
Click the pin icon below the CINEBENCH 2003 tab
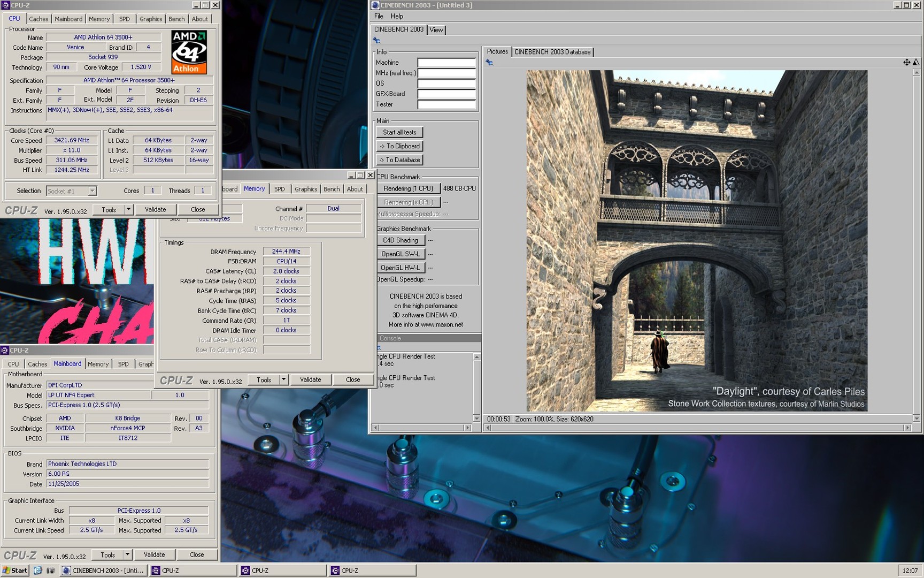[x=376, y=41]
